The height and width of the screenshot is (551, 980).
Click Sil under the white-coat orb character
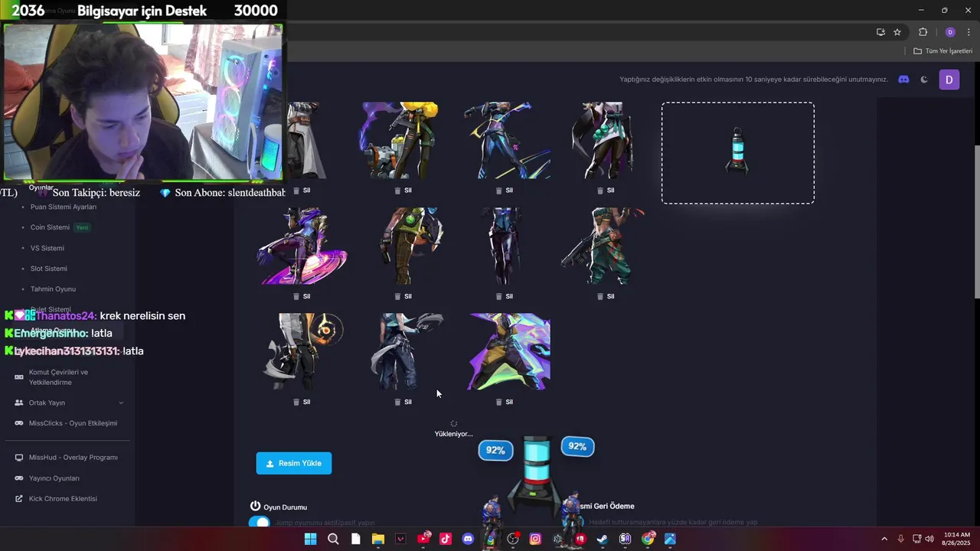click(x=302, y=402)
